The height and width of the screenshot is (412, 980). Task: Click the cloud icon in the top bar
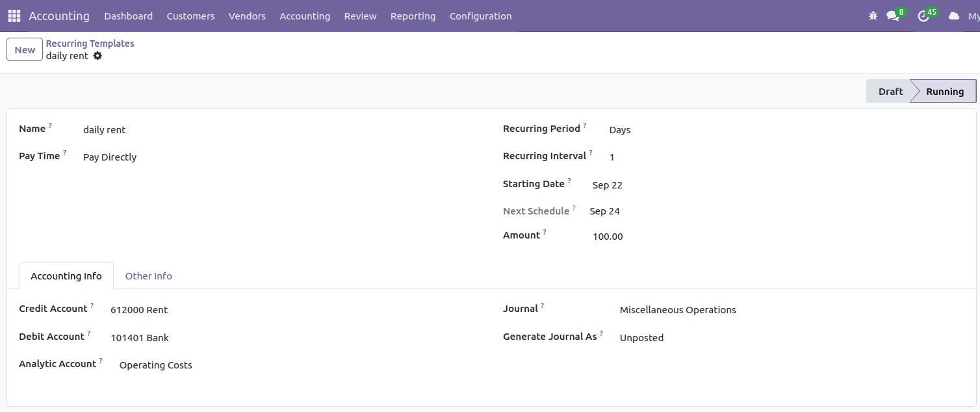pos(954,16)
